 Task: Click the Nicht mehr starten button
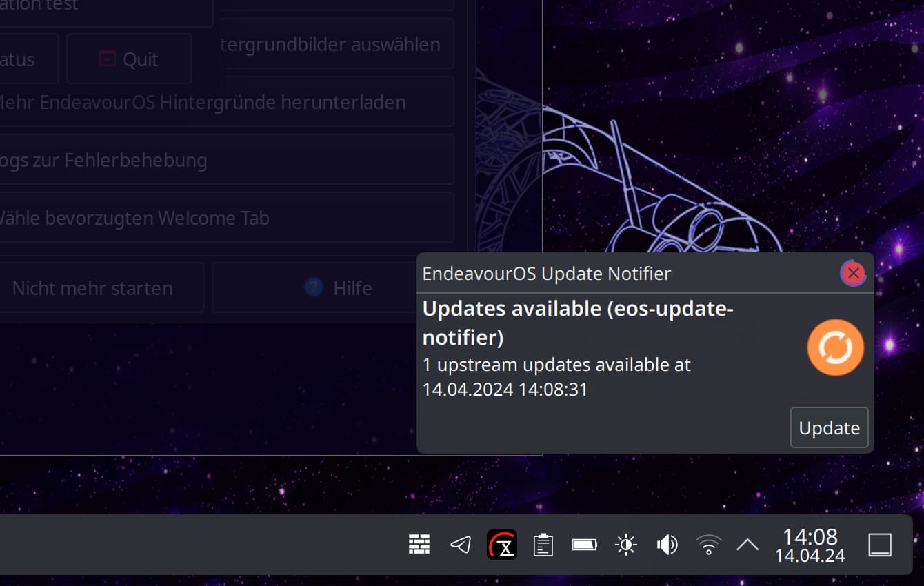[92, 287]
